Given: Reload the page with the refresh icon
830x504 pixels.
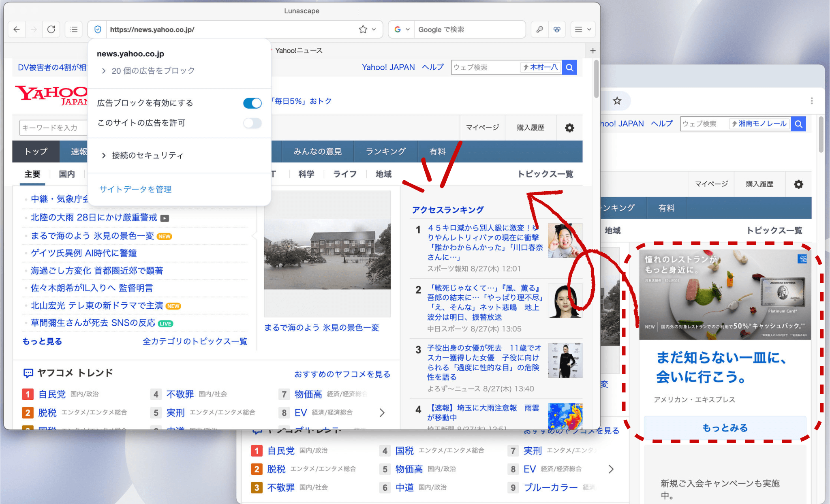Looking at the screenshot, I should pos(51,29).
